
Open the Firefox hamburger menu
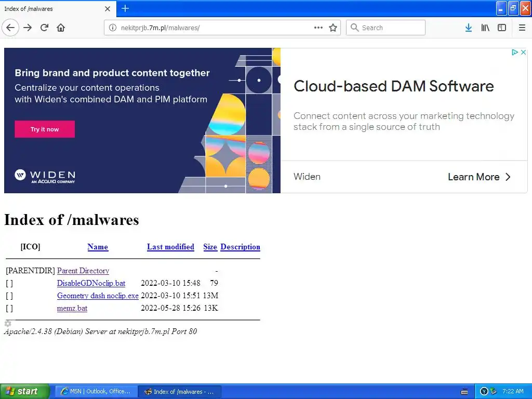click(522, 28)
